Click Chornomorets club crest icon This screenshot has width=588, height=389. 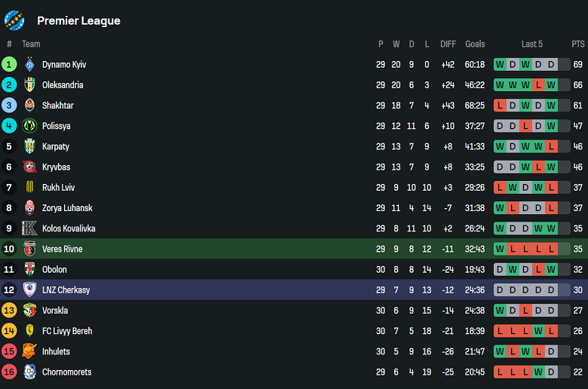point(29,372)
